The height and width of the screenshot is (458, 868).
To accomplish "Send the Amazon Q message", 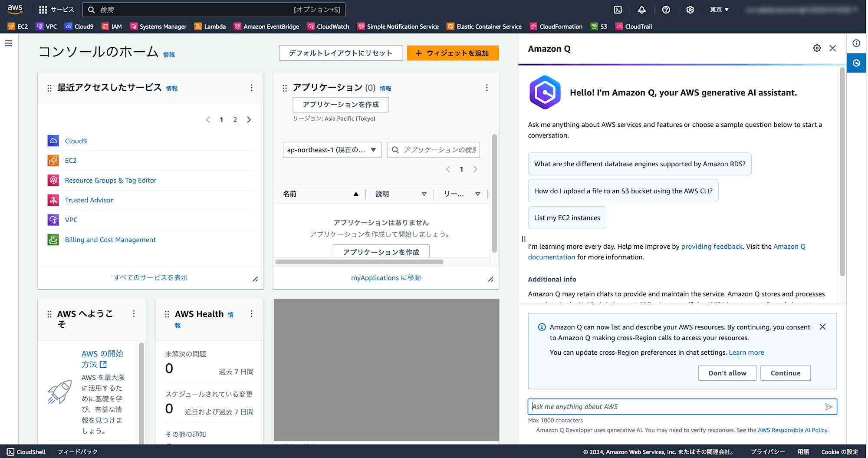I will [x=829, y=407].
